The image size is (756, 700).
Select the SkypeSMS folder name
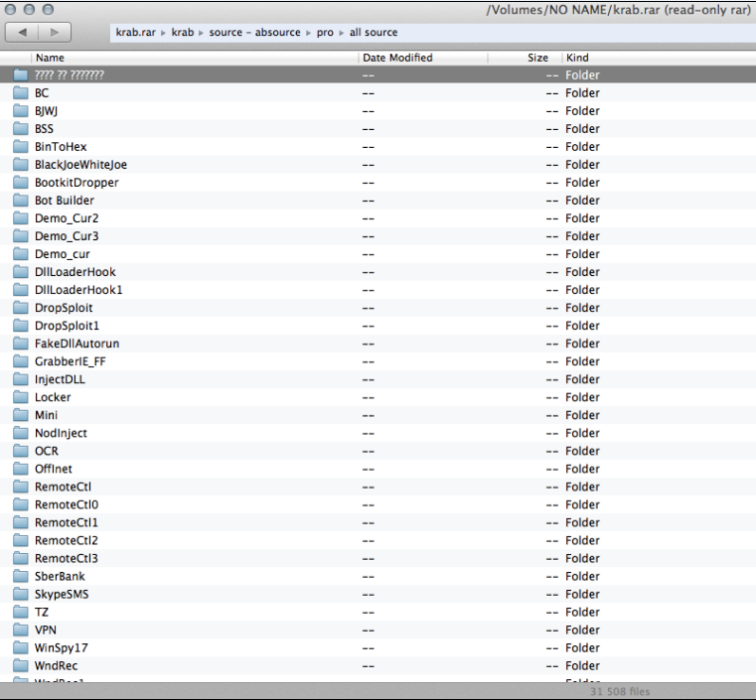[x=62, y=594]
